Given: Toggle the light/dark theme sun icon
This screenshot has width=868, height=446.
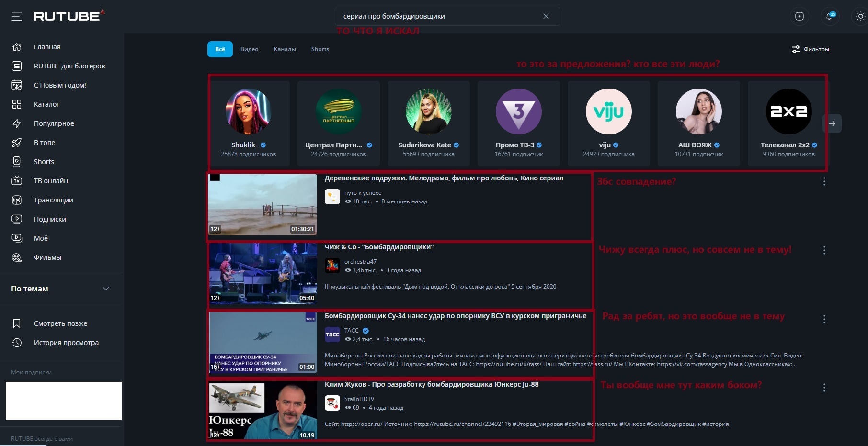Looking at the screenshot, I should pyautogui.click(x=860, y=16).
